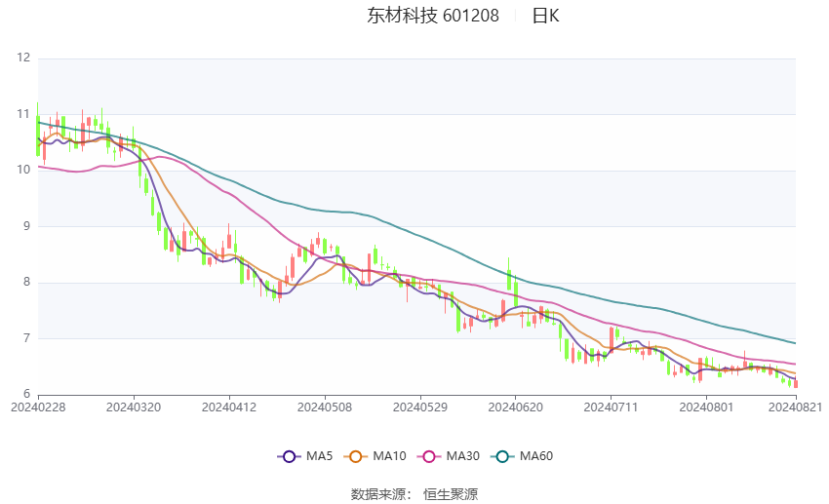This screenshot has width=829, height=504.
Task: Click the x-axis date 20240508
Action: point(325,407)
